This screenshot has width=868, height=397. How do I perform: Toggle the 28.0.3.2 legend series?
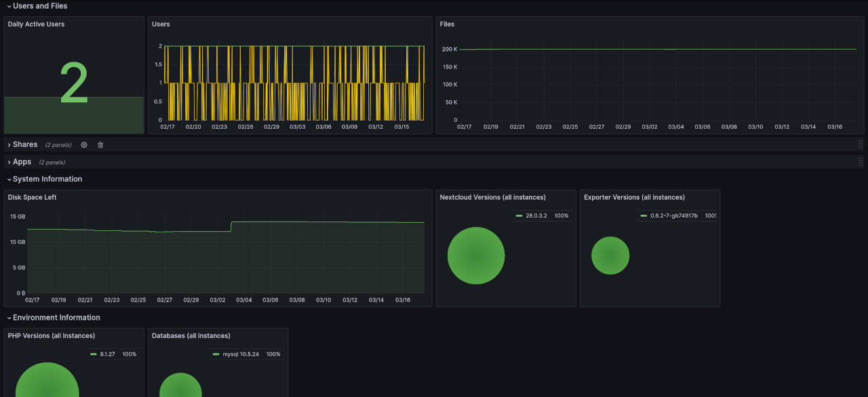point(536,215)
